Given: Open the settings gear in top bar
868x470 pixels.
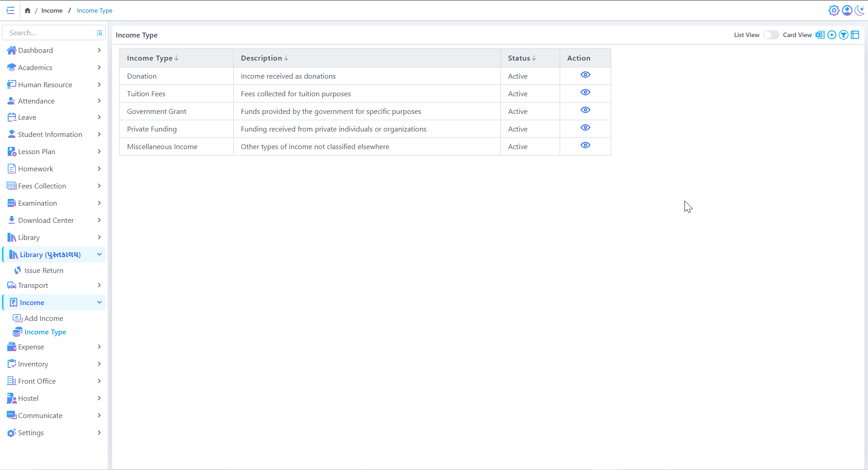Looking at the screenshot, I should [x=834, y=10].
